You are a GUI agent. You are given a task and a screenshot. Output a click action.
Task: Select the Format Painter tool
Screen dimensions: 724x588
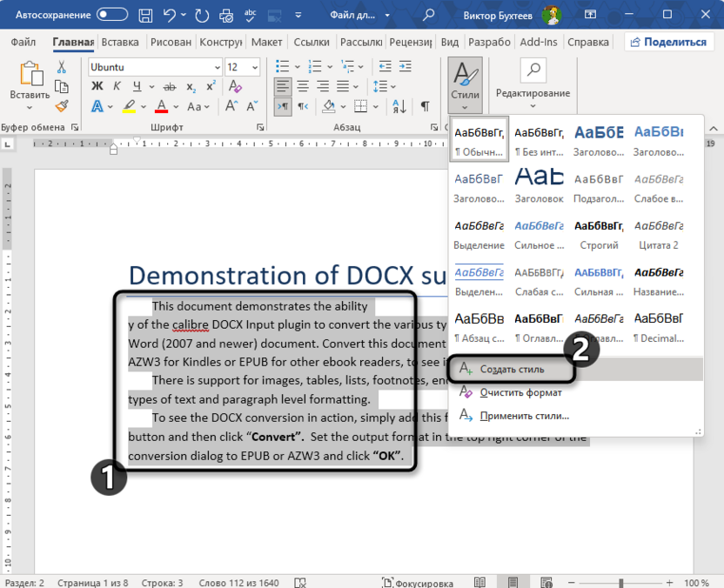(x=62, y=106)
